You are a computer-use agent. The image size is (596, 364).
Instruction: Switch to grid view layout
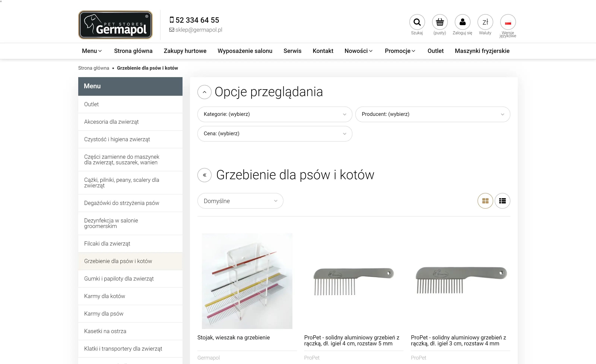tap(485, 201)
